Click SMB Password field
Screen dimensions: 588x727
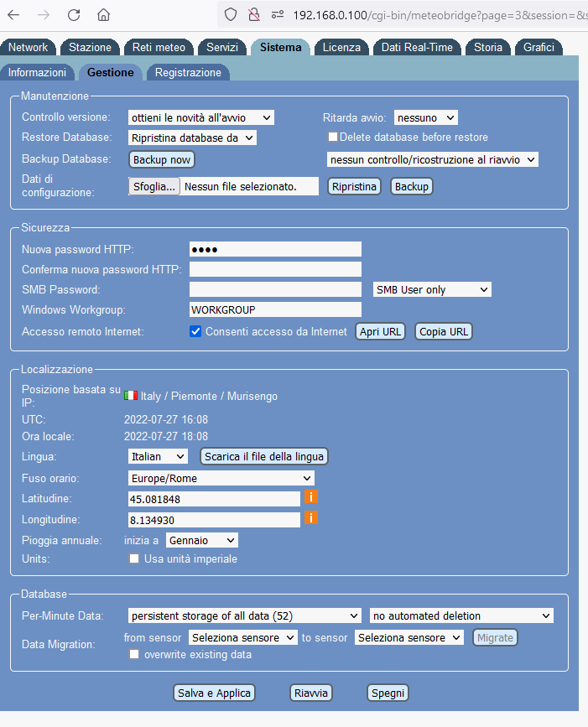[x=275, y=290]
